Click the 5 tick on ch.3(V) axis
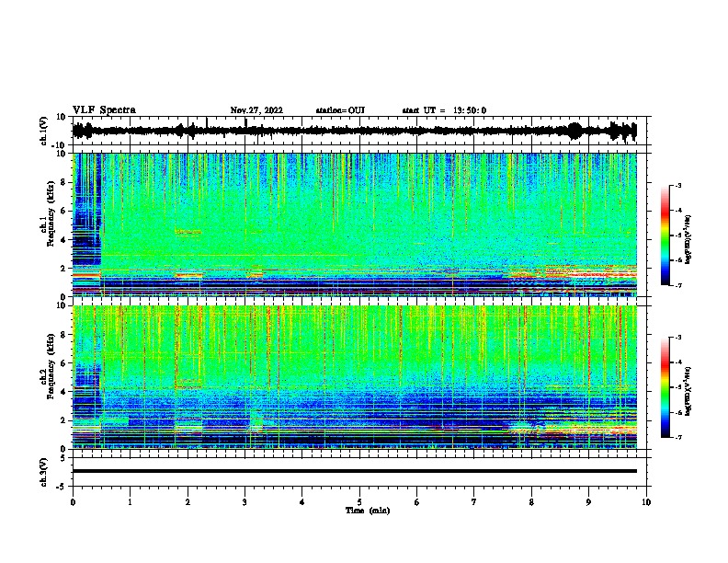The width and height of the screenshot is (728, 563). point(63,458)
